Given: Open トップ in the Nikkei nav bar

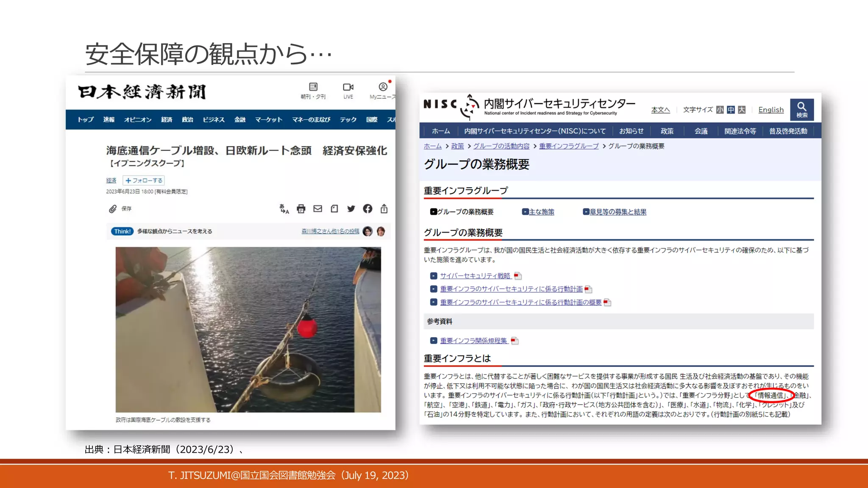Looking at the screenshot, I should tap(86, 119).
